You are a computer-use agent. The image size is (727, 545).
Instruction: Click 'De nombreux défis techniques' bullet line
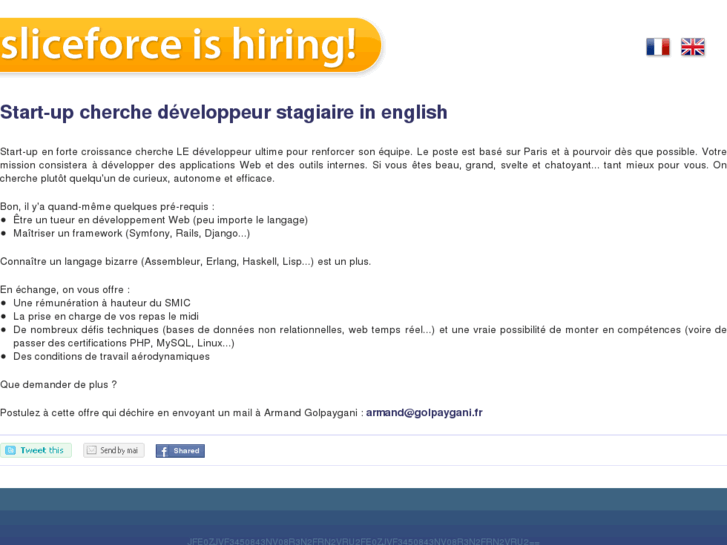370,336
